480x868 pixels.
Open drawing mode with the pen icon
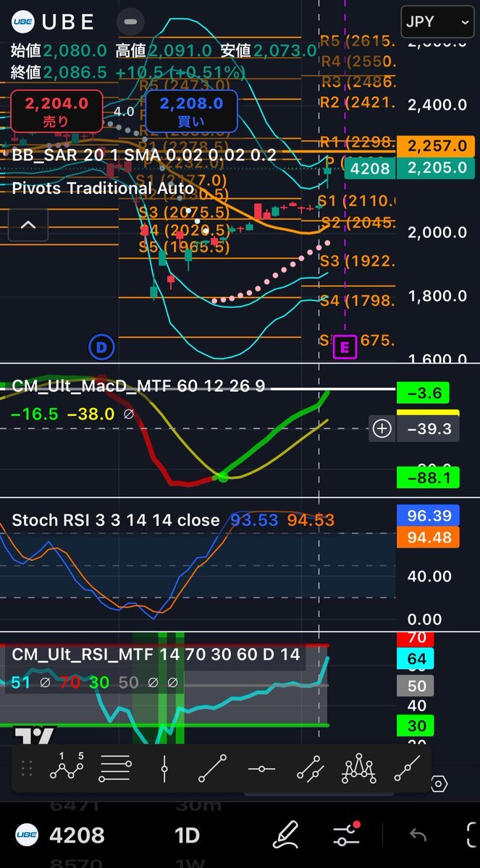[286, 835]
